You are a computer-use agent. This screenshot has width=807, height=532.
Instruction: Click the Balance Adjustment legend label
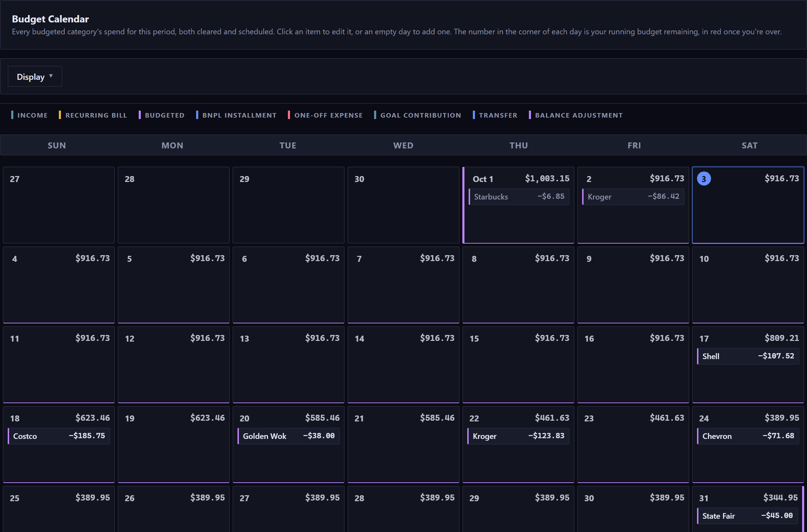click(579, 115)
